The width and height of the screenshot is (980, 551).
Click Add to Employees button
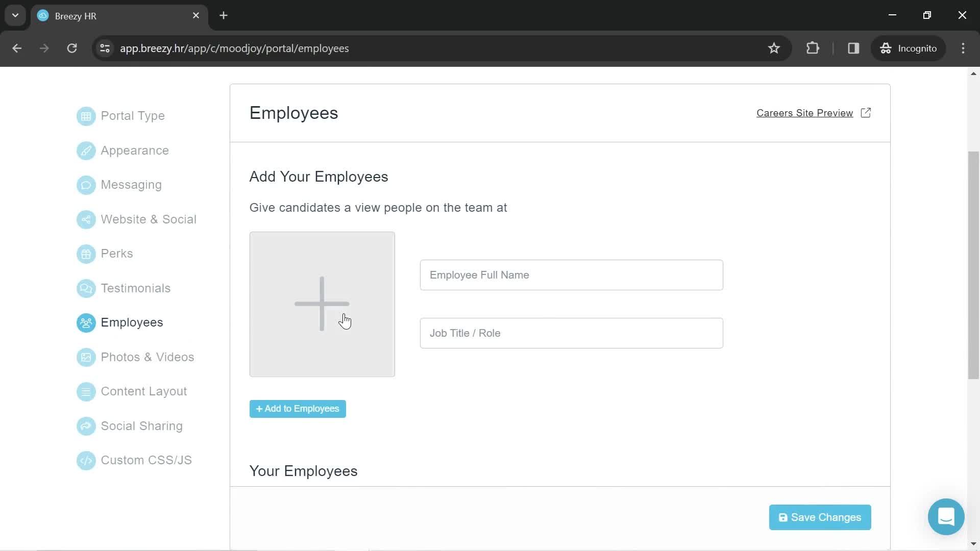[298, 409]
